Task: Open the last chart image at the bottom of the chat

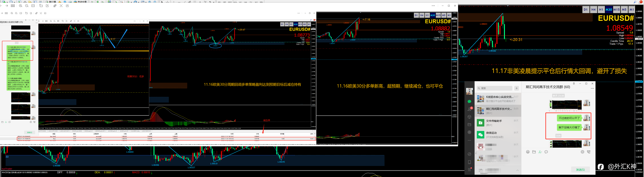Action: coord(565,144)
